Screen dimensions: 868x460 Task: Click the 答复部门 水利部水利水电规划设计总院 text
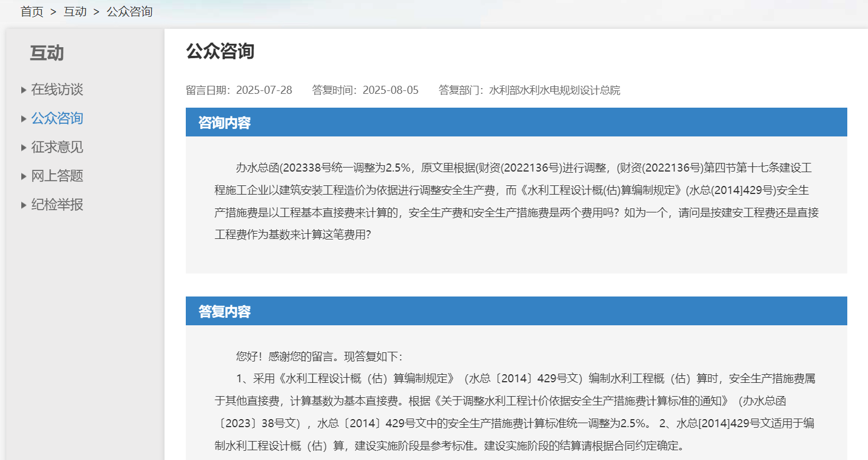click(x=529, y=90)
